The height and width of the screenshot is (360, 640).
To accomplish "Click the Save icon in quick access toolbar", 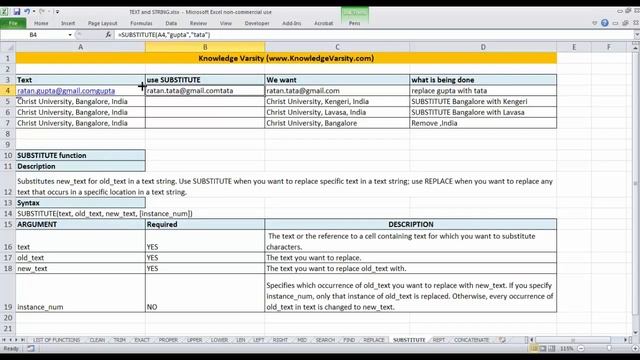I will click(16, 12).
